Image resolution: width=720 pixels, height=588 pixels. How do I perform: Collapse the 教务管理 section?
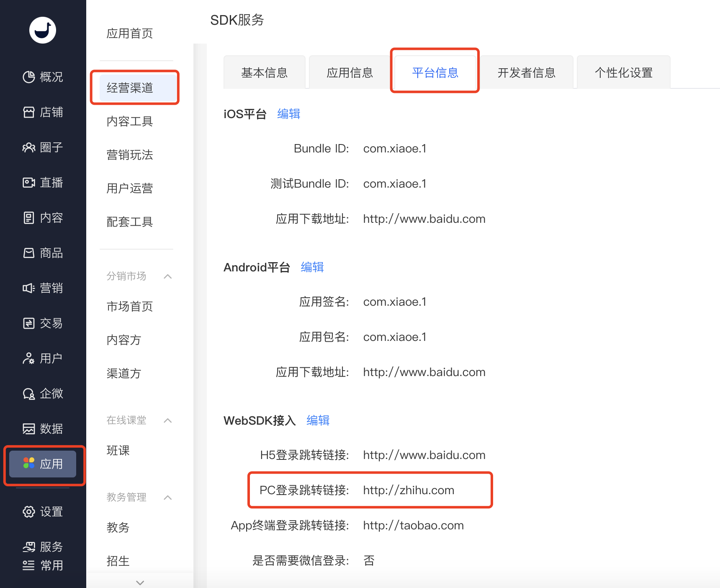(168, 498)
